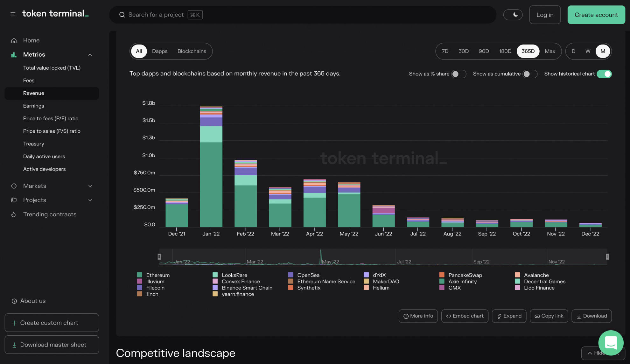Enable Show as % share
Screen dimensions: 630x364
[458, 74]
